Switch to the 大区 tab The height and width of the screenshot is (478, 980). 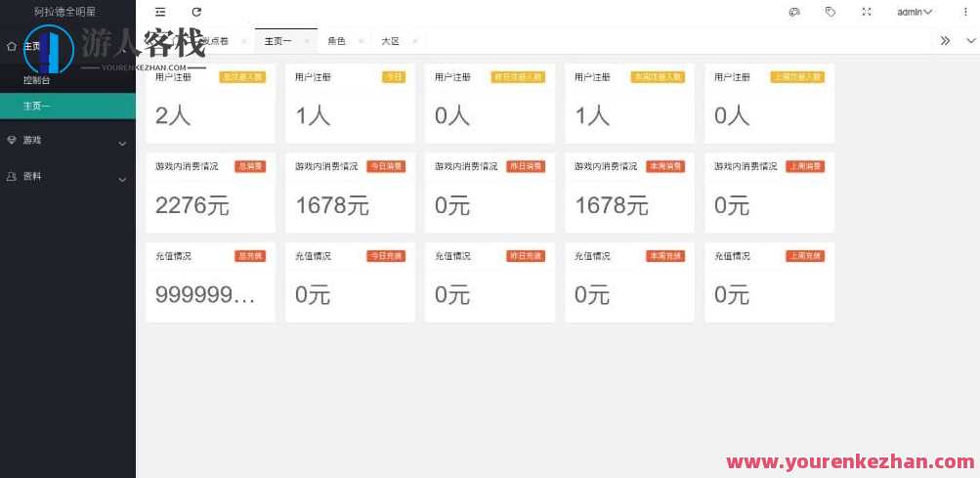pyautogui.click(x=391, y=41)
